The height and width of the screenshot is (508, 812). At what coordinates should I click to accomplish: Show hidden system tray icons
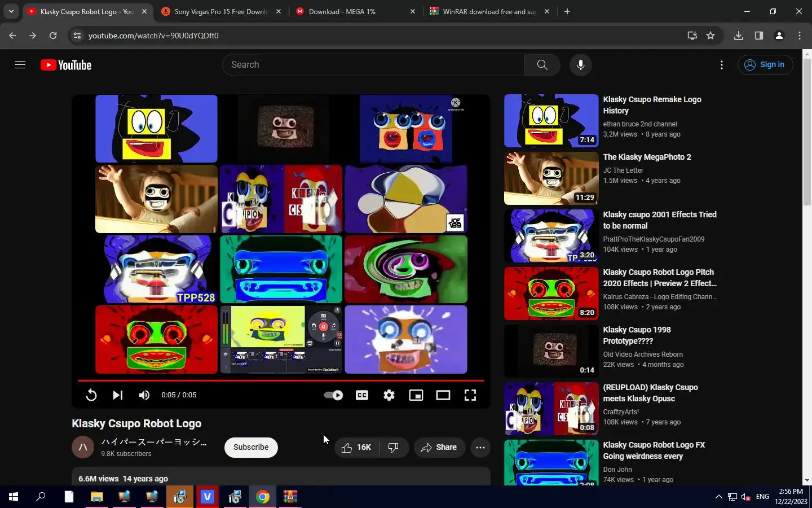pyautogui.click(x=718, y=497)
